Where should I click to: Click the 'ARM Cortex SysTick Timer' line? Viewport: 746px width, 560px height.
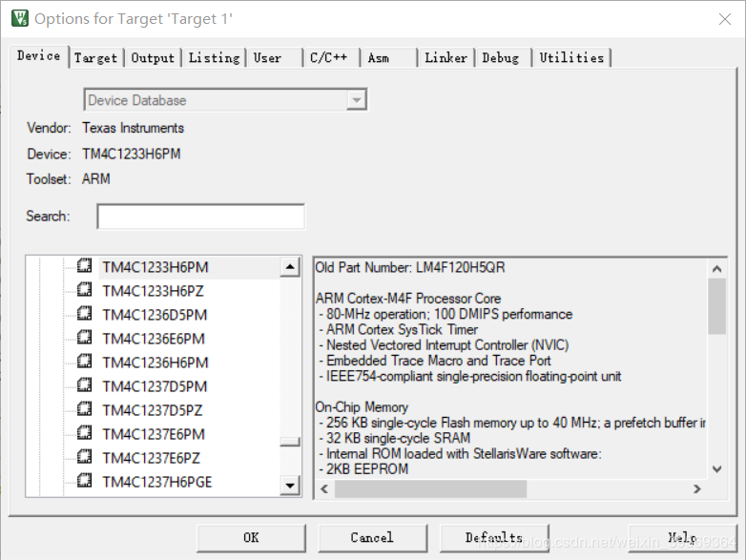point(399,330)
